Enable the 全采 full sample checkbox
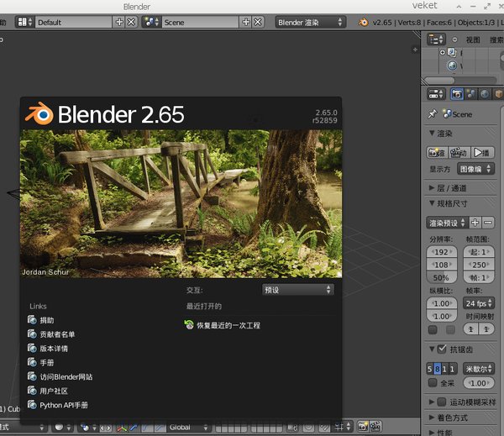The width and height of the screenshot is (504, 436). click(x=432, y=382)
